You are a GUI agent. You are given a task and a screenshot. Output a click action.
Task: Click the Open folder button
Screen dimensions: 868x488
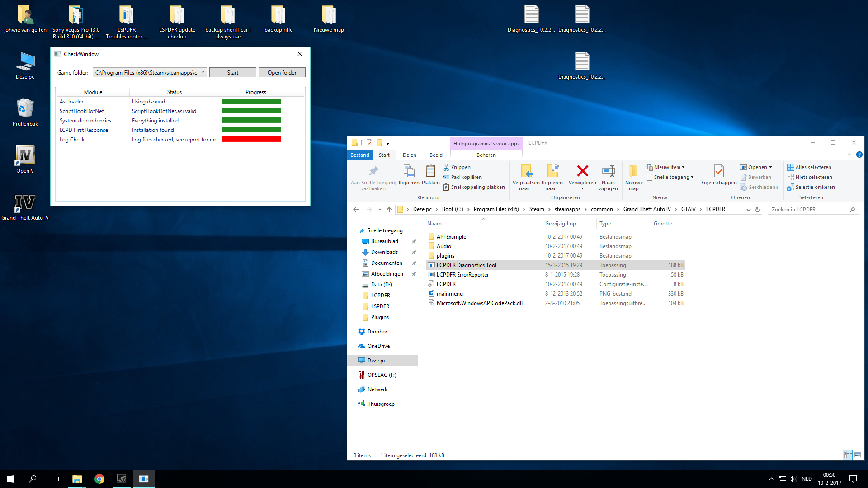pyautogui.click(x=282, y=72)
